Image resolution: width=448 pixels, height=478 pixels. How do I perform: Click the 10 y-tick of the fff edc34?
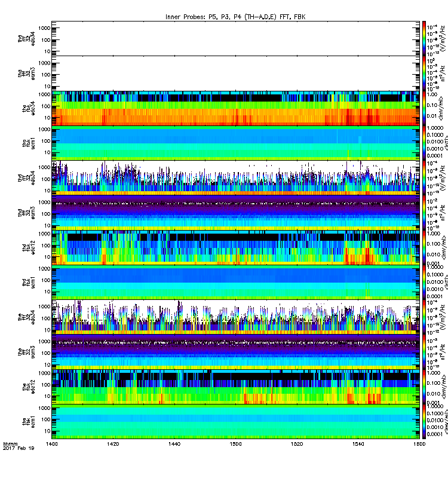click(47, 330)
